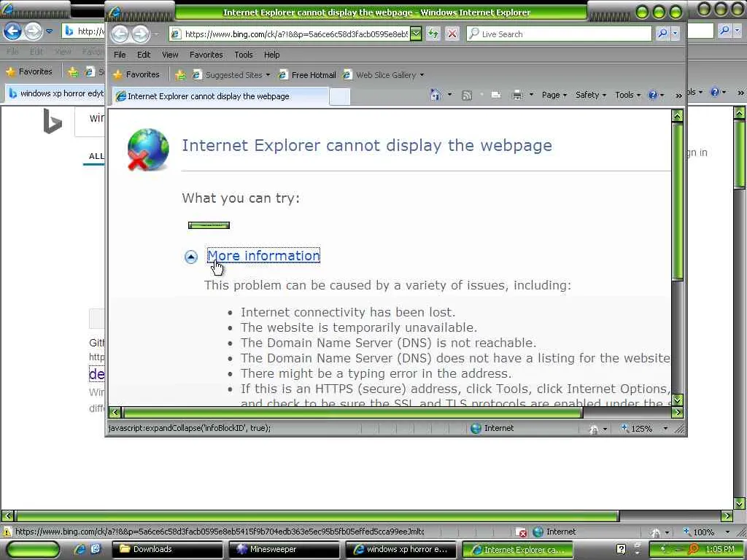Open the File menu
The image size is (747, 560).
tap(120, 55)
